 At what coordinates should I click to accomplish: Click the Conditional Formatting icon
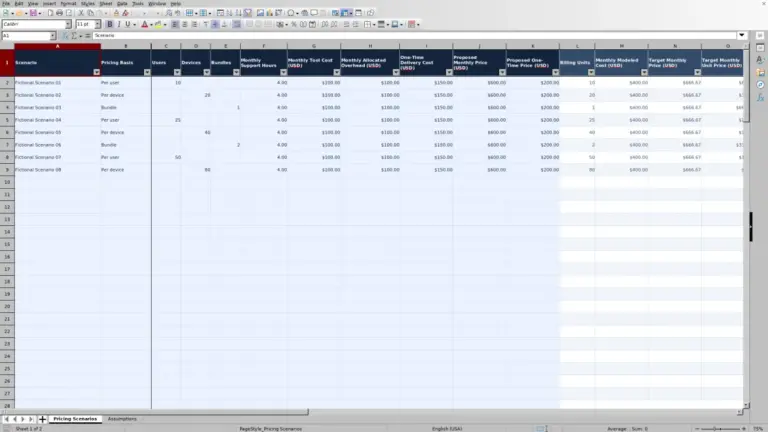(411, 24)
